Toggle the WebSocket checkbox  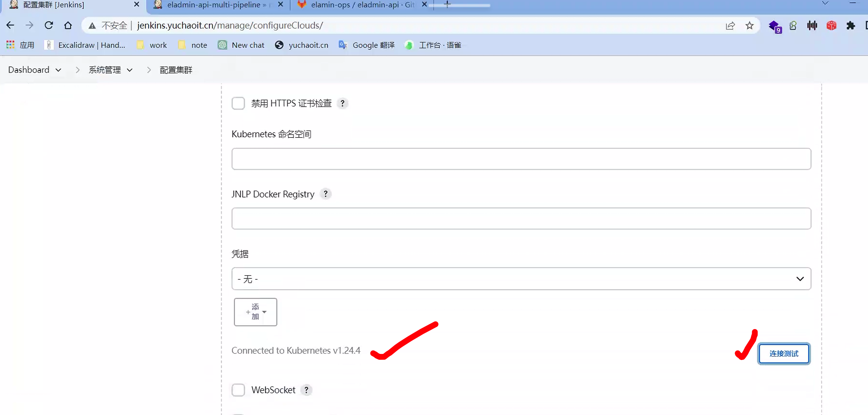238,390
